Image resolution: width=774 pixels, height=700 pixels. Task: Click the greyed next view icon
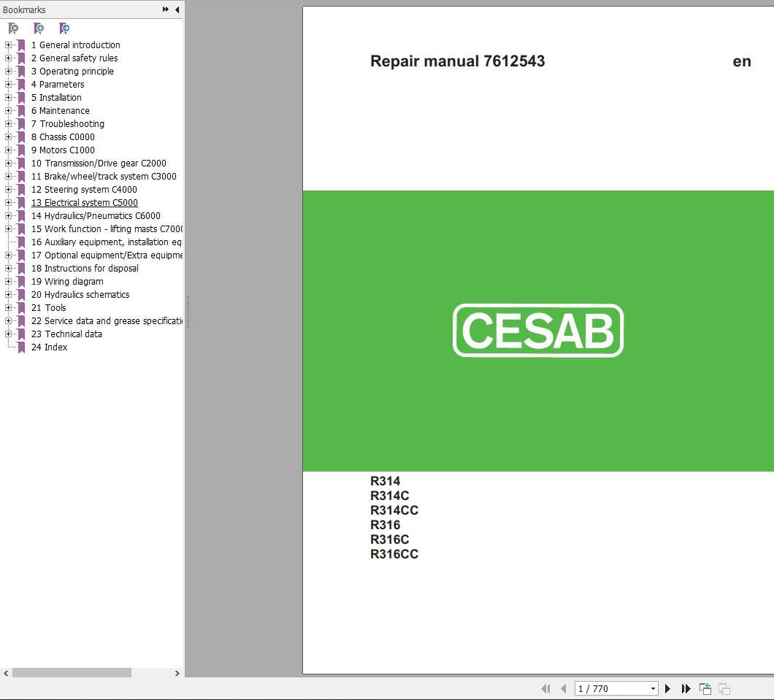pyautogui.click(x=724, y=688)
